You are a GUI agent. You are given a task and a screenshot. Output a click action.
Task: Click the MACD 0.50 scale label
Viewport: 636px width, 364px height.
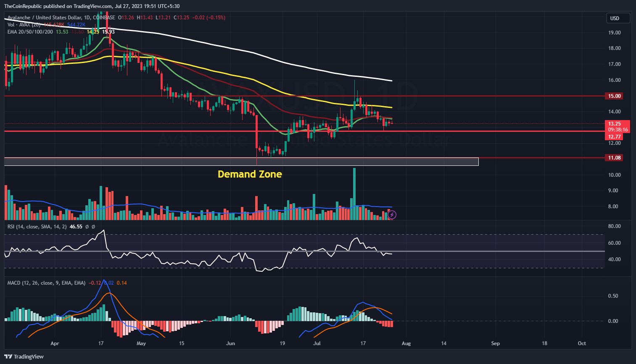coord(613,296)
